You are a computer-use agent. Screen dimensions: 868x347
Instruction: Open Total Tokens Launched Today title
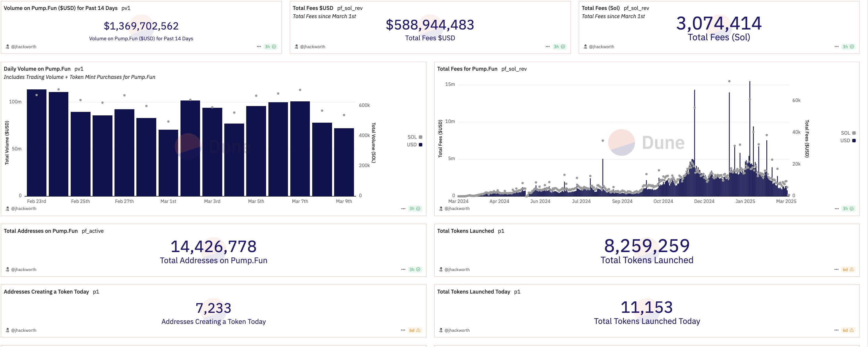[x=473, y=292]
